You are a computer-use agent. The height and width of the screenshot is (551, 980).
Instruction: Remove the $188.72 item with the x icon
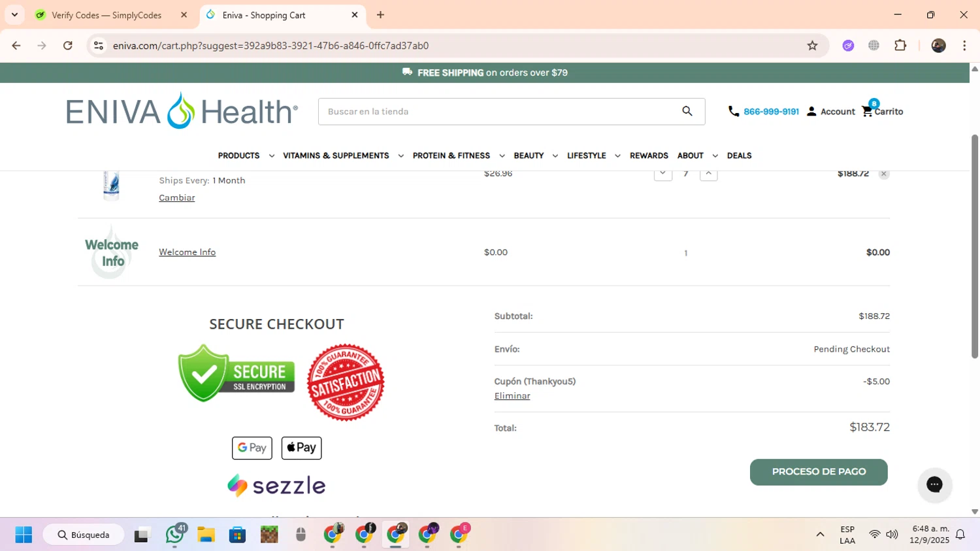coord(883,174)
